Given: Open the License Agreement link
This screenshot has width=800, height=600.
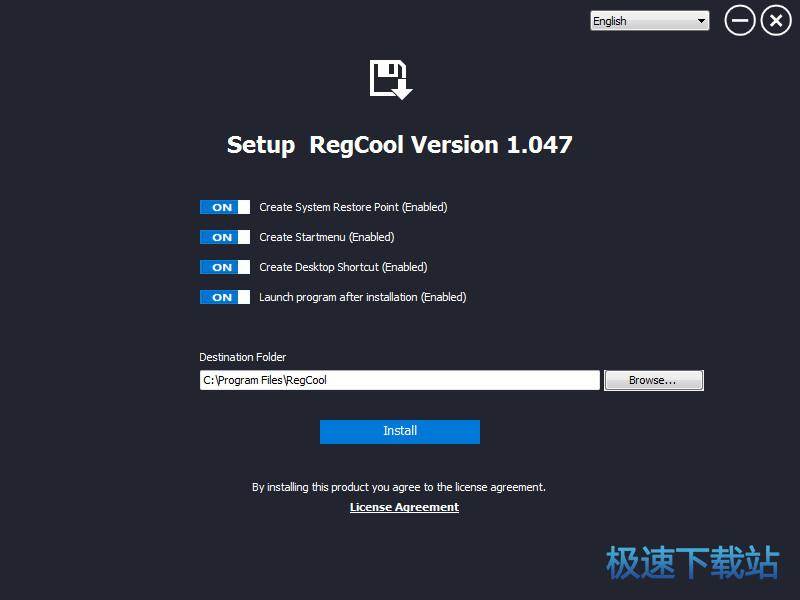Looking at the screenshot, I should (x=404, y=507).
